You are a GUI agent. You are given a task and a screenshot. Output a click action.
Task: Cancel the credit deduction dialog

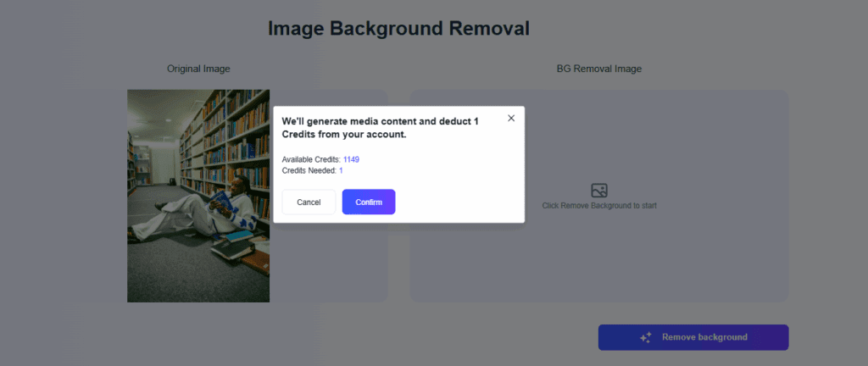point(309,202)
